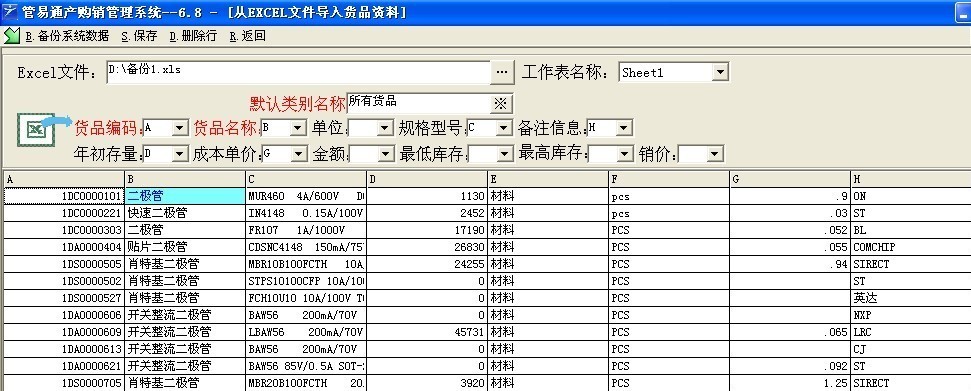Click the 贴片二极管 name cell
The height and width of the screenshot is (391, 971).
pyautogui.click(x=185, y=247)
